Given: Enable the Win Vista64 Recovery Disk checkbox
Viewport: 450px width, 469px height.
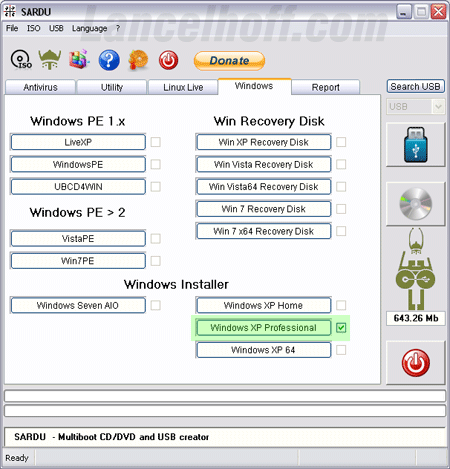Looking at the screenshot, I should coord(341,187).
